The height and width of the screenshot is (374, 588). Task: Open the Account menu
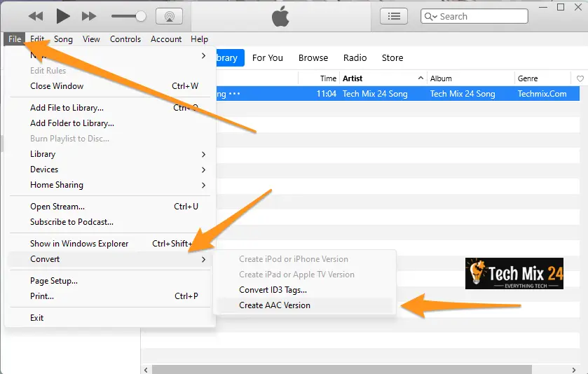pos(166,39)
